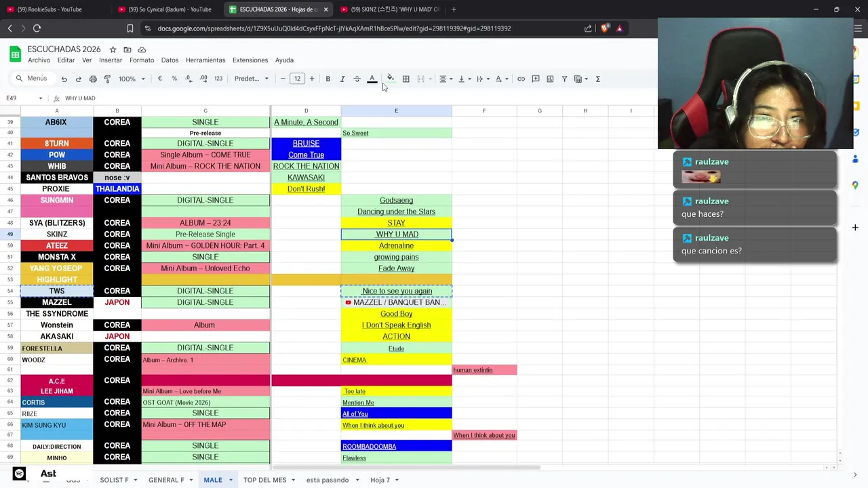Click the Insert chart icon
Image resolution: width=868 pixels, height=488 pixels.
[550, 79]
